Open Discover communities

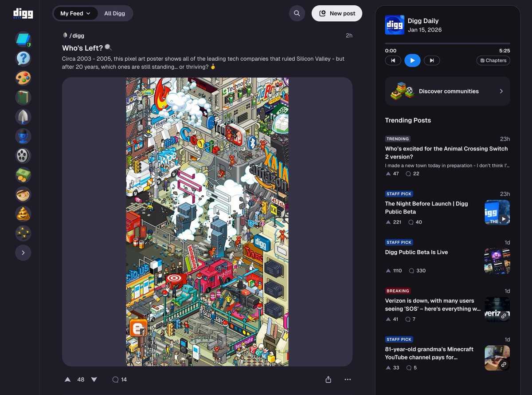447,91
